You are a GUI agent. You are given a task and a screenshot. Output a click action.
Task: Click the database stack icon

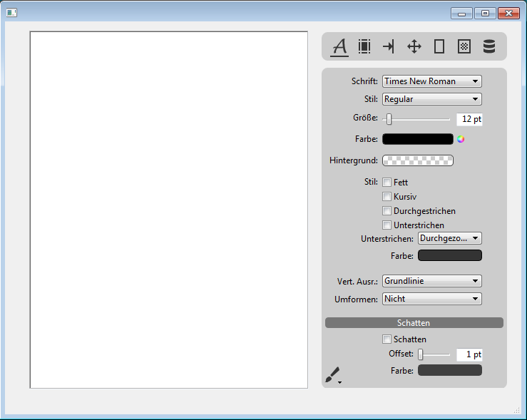pyautogui.click(x=488, y=46)
